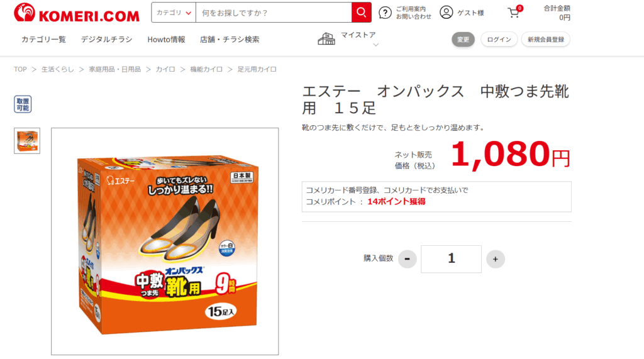This screenshot has width=644, height=359.
Task: Open the カテゴリ一覧 menu
Action: [x=43, y=40]
